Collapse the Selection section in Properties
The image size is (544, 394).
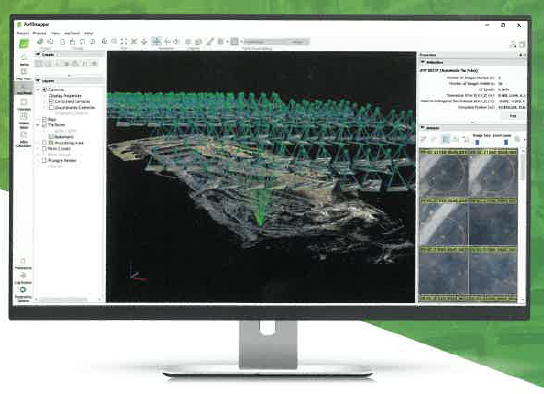[x=423, y=62]
